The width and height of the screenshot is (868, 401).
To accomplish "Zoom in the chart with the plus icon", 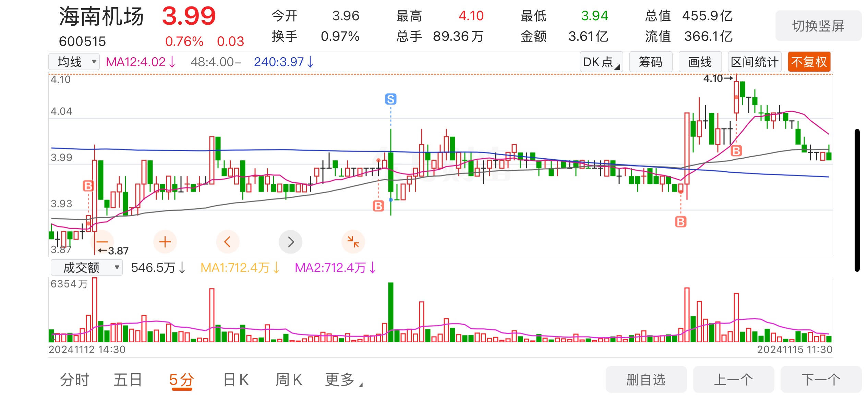I will pos(165,242).
